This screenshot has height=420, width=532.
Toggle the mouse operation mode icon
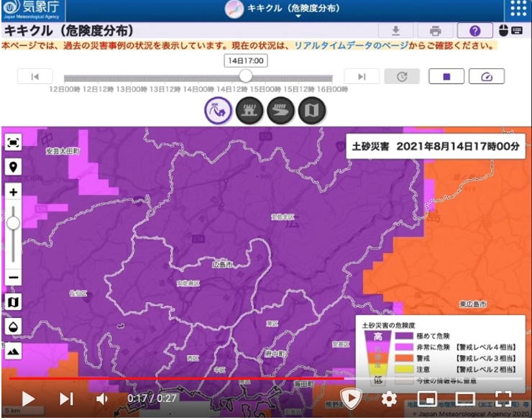coord(504,31)
